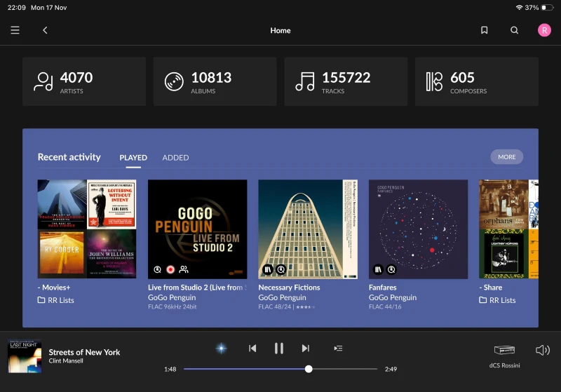561x392 pixels.
Task: Click the people icon on Live from Studio 2 cover
Action: [184, 269]
